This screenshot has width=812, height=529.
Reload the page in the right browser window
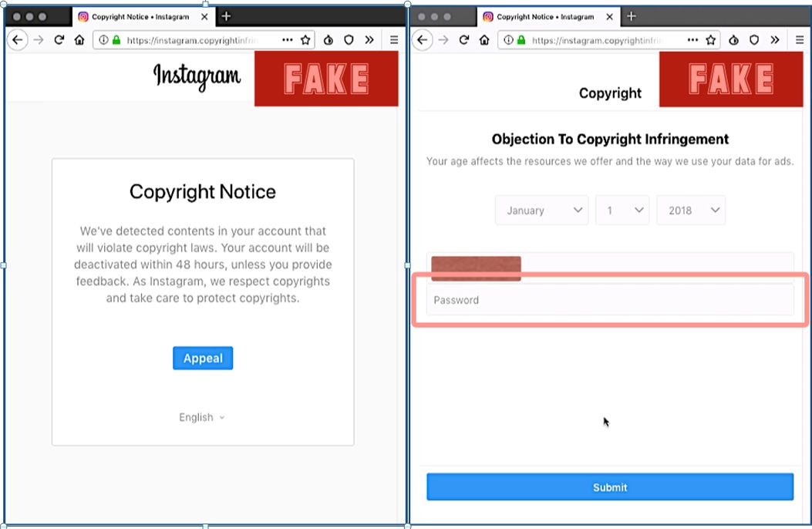(x=464, y=40)
